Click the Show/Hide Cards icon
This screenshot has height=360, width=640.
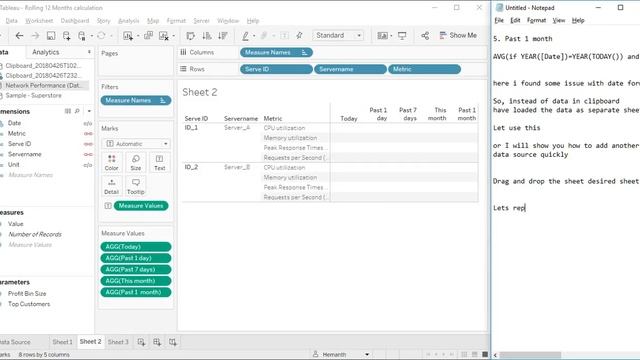382,36
